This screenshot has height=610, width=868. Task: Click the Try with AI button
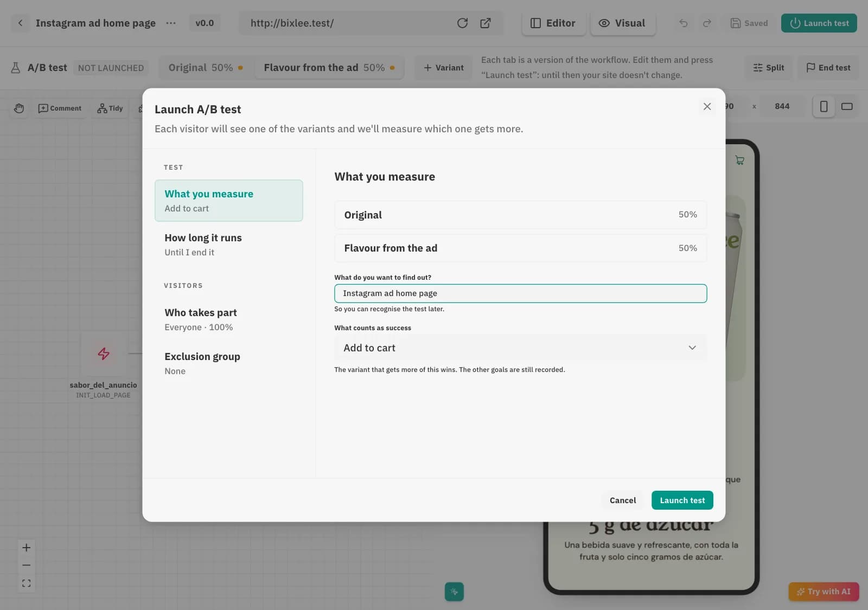pyautogui.click(x=824, y=592)
